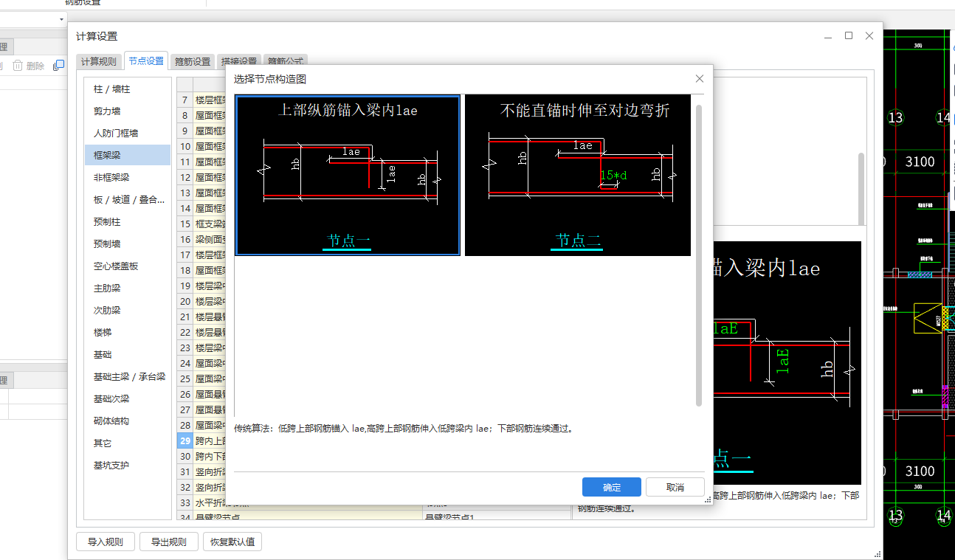Select 预制墙 category
Viewport: 955px width, 560px height.
(127, 243)
